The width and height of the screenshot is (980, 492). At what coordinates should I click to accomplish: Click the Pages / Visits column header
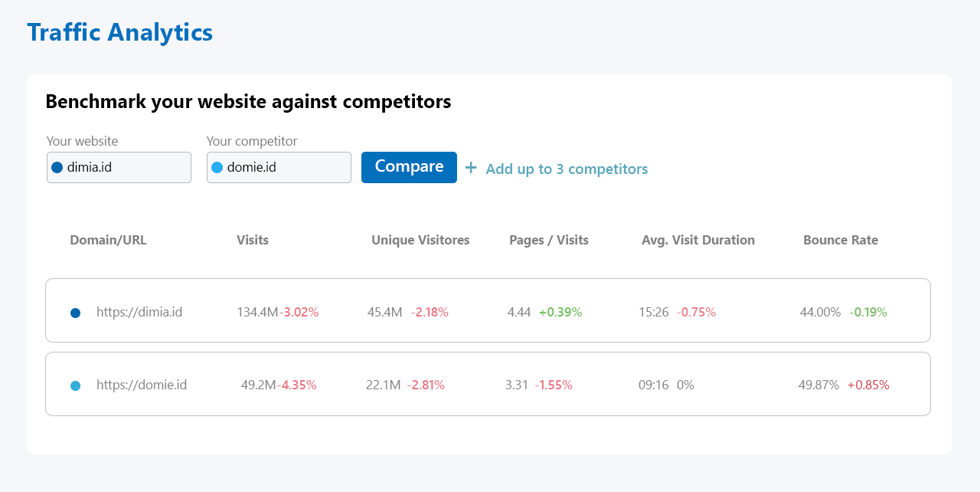click(x=549, y=240)
